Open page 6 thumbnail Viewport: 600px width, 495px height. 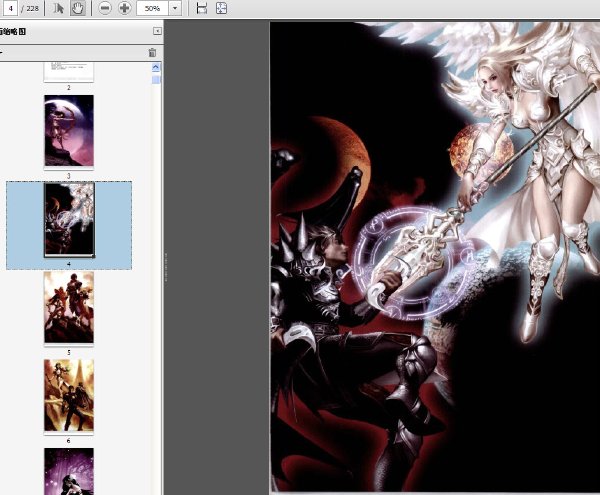69,395
